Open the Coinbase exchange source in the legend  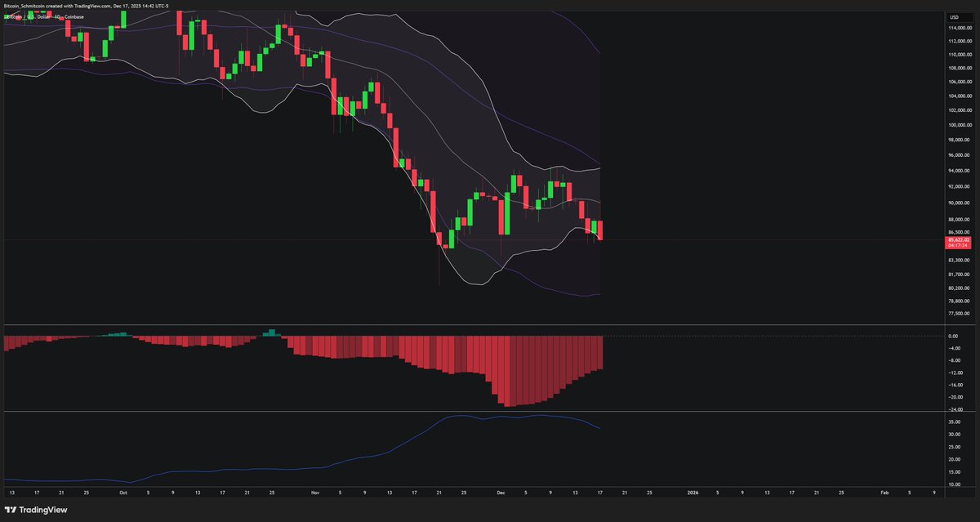pyautogui.click(x=74, y=16)
